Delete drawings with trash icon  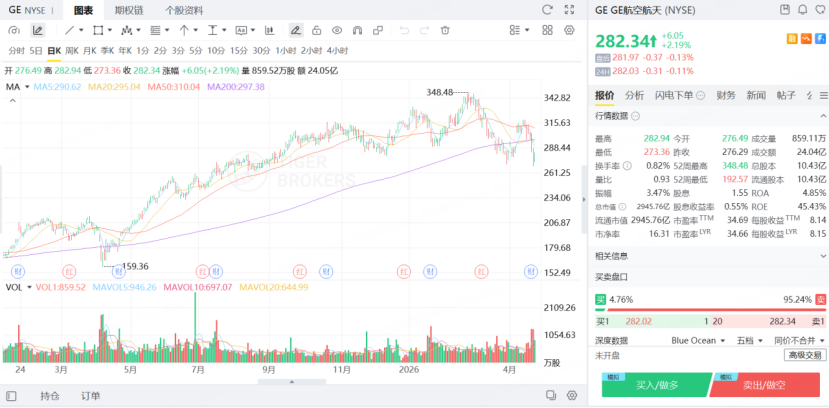445,30
